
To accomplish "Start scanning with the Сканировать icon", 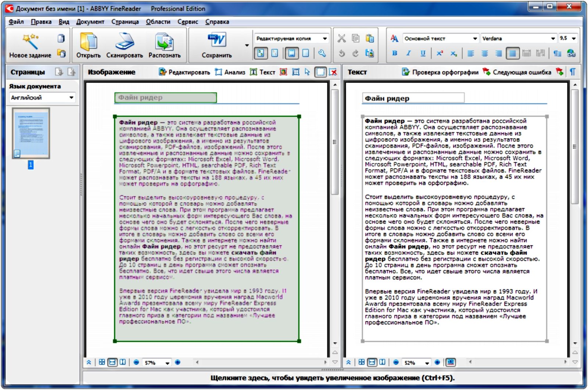I will click(x=125, y=41).
